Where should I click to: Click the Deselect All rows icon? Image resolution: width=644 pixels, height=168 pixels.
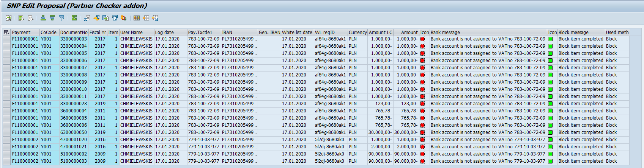[30, 18]
